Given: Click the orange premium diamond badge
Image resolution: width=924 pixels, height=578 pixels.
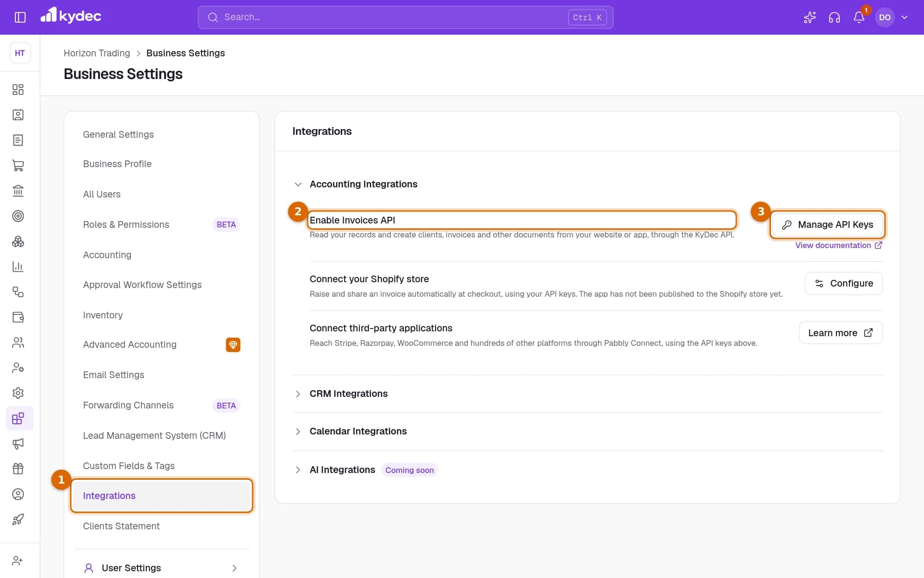Looking at the screenshot, I should (x=233, y=345).
